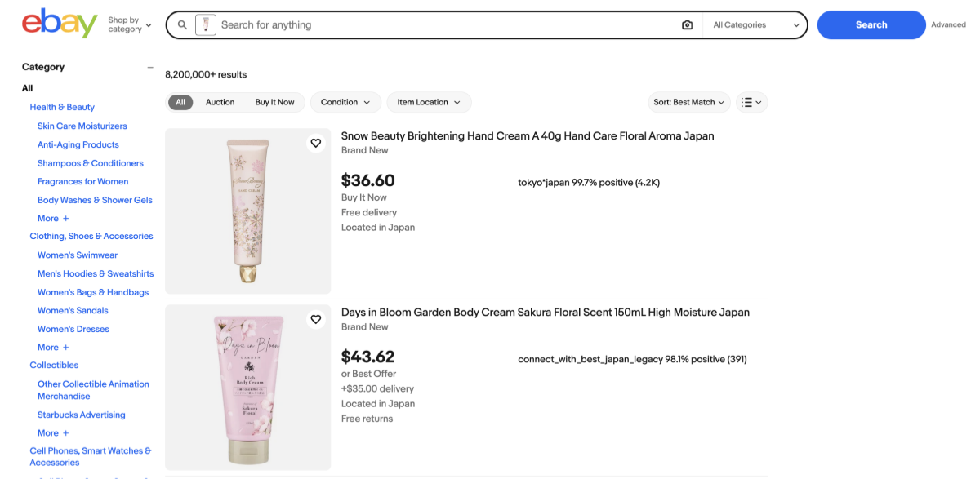Open the Advanced search link
The width and height of the screenshot is (980, 479).
point(948,25)
